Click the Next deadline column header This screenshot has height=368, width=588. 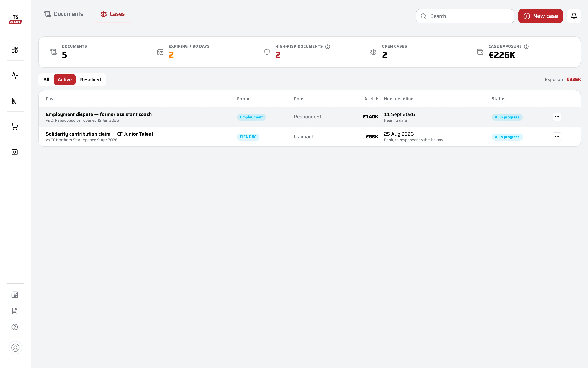pos(398,99)
